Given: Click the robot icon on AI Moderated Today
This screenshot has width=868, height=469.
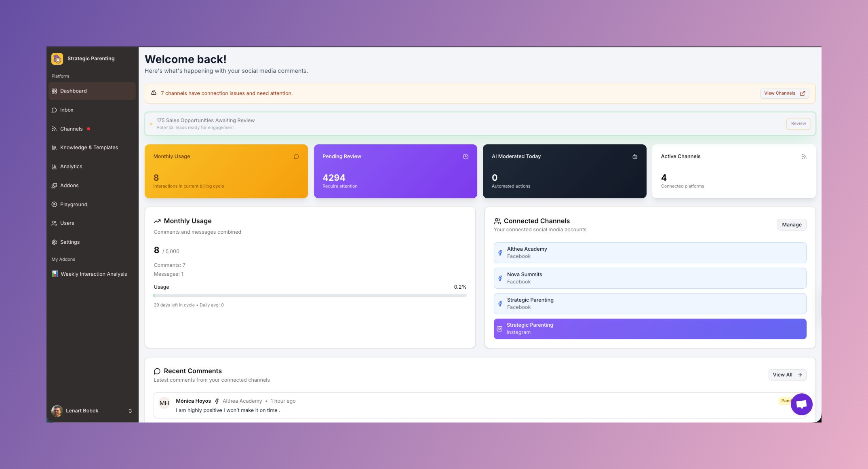Looking at the screenshot, I should (x=634, y=156).
